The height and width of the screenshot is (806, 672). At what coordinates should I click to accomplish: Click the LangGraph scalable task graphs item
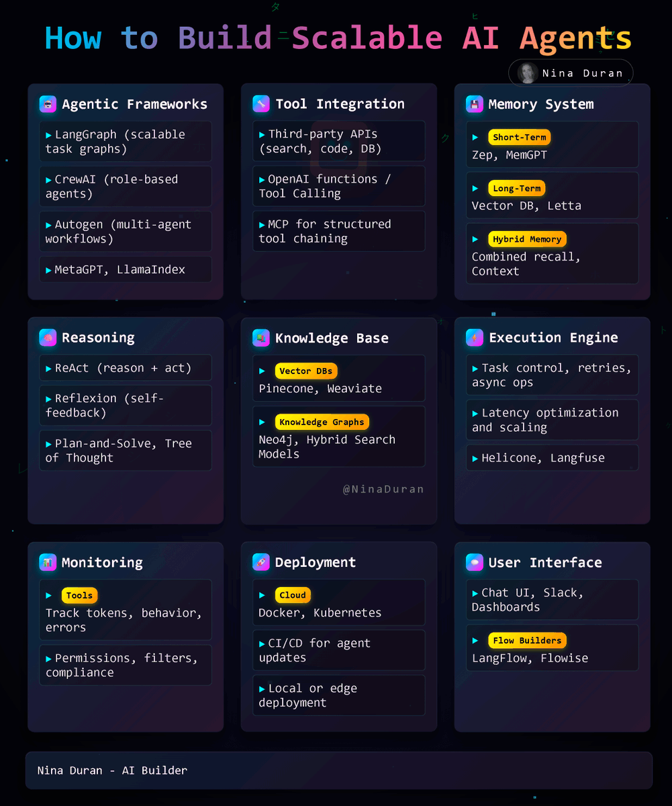(126, 142)
